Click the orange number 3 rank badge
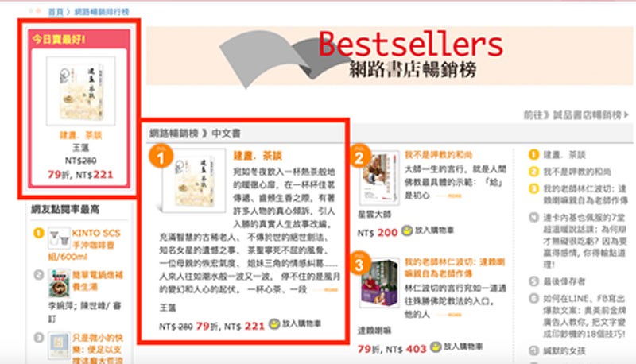The image size is (636, 364). point(359,264)
